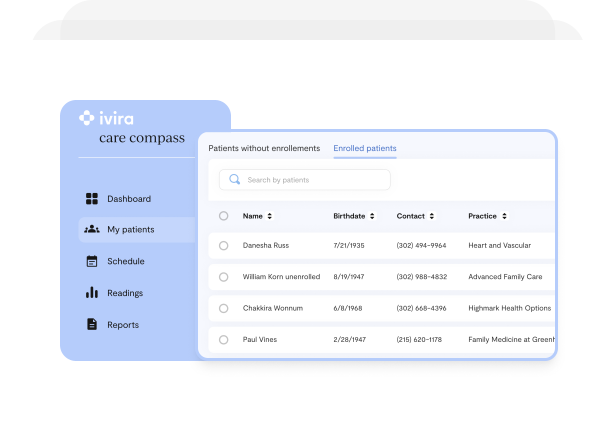Select the Chakkira Wonnum row radio button
The height and width of the screenshot is (421, 615).
click(x=223, y=308)
